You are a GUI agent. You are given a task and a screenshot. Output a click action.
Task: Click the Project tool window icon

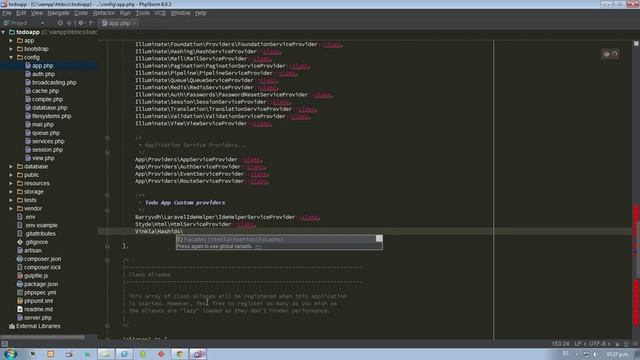click(x=6, y=23)
